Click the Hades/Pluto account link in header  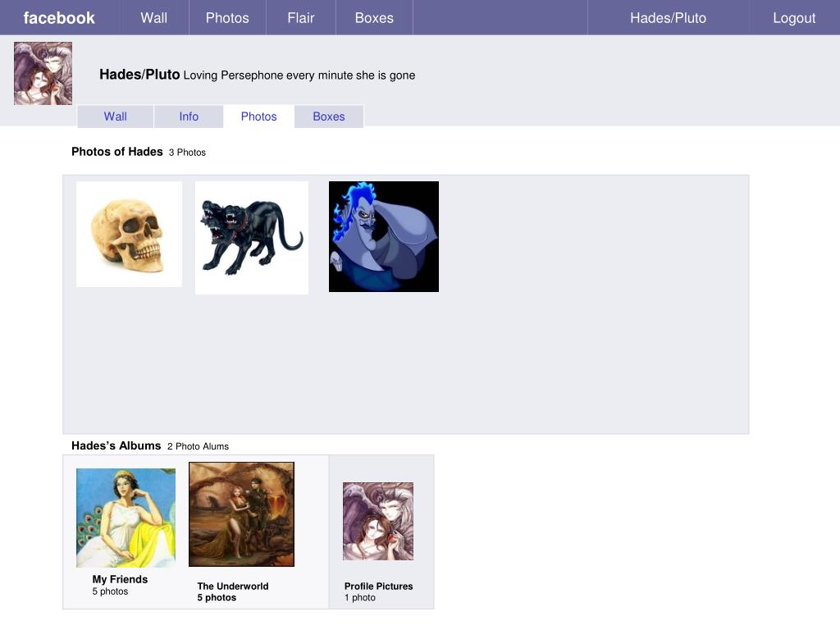click(x=668, y=18)
